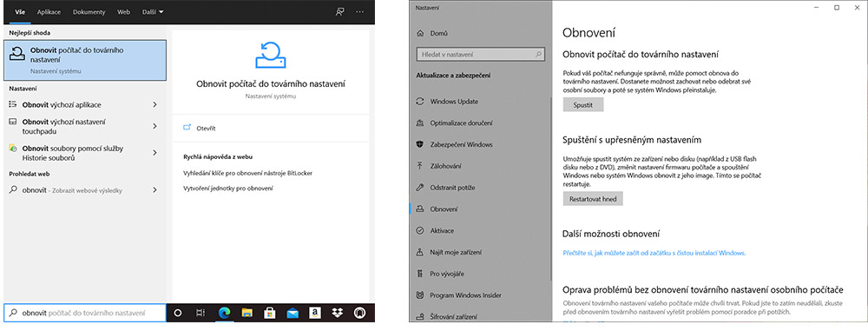
Task: Switch to the Aplikace search tab
Action: [49, 11]
